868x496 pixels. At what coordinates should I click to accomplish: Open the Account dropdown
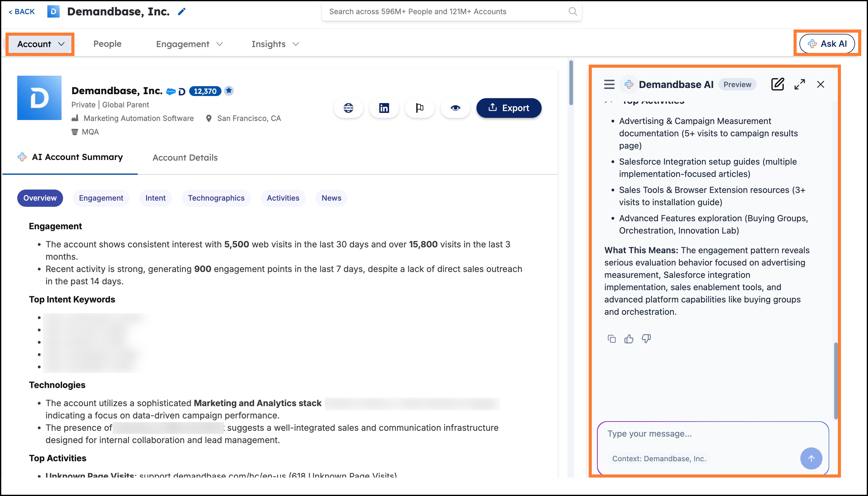click(40, 44)
